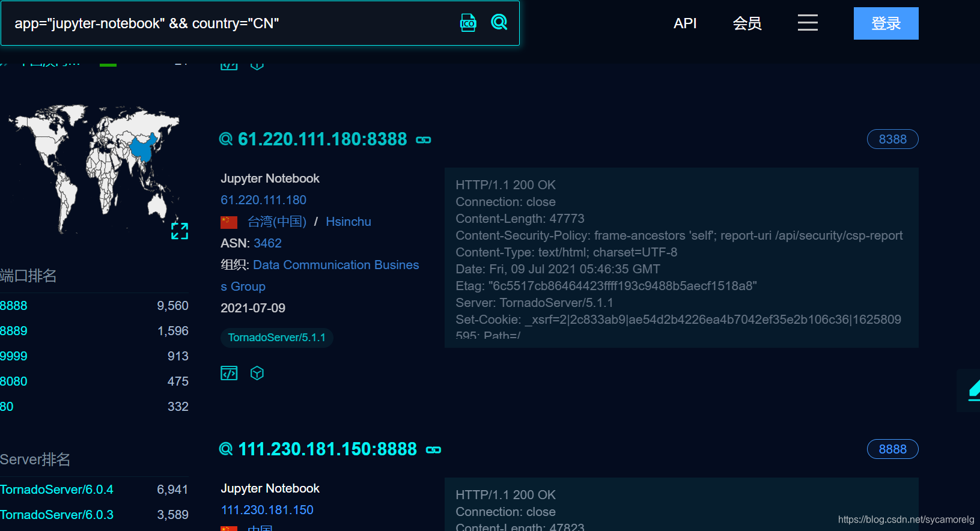Click the 8388 port badge
This screenshot has width=980, height=531.
tap(892, 139)
